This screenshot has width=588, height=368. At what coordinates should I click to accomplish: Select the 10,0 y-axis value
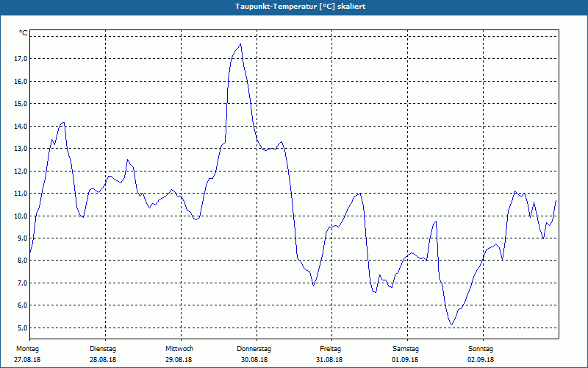pyautogui.click(x=21, y=216)
